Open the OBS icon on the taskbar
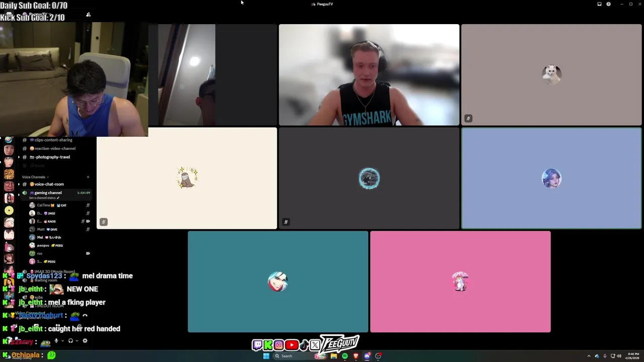This screenshot has height=362, width=644. click(x=378, y=356)
